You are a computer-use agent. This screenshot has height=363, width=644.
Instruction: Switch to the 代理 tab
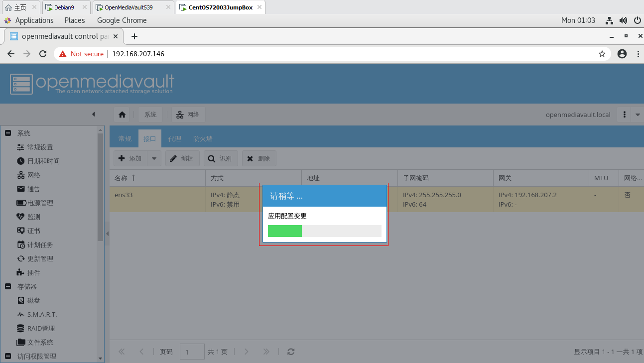[175, 139]
